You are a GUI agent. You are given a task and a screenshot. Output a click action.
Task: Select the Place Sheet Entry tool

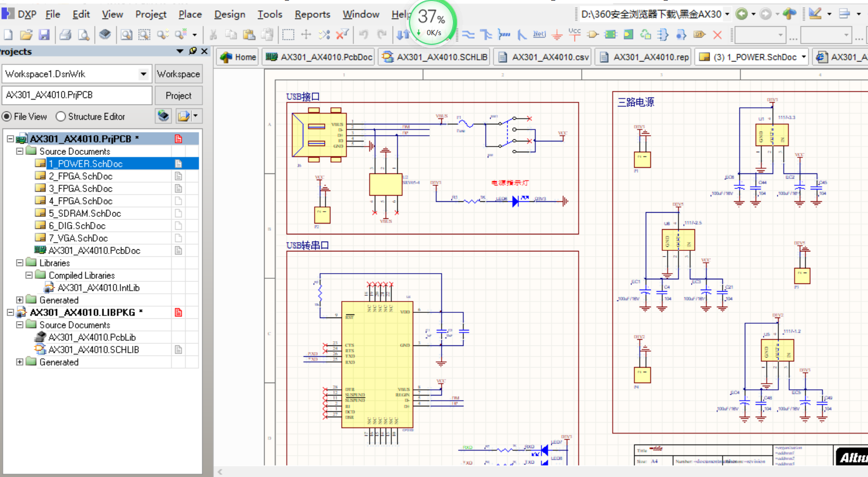pos(628,35)
